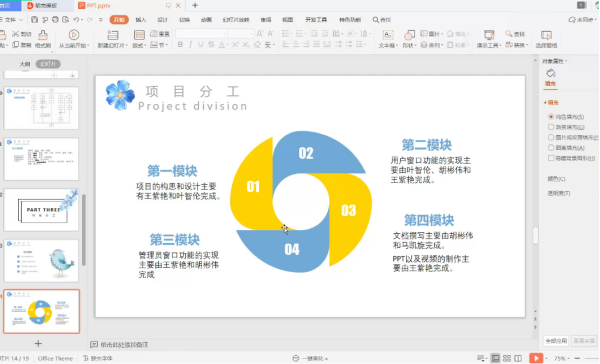The height and width of the screenshot is (364, 600).
Task: Click the Print icon in quick access toolbar
Action: pos(55,20)
